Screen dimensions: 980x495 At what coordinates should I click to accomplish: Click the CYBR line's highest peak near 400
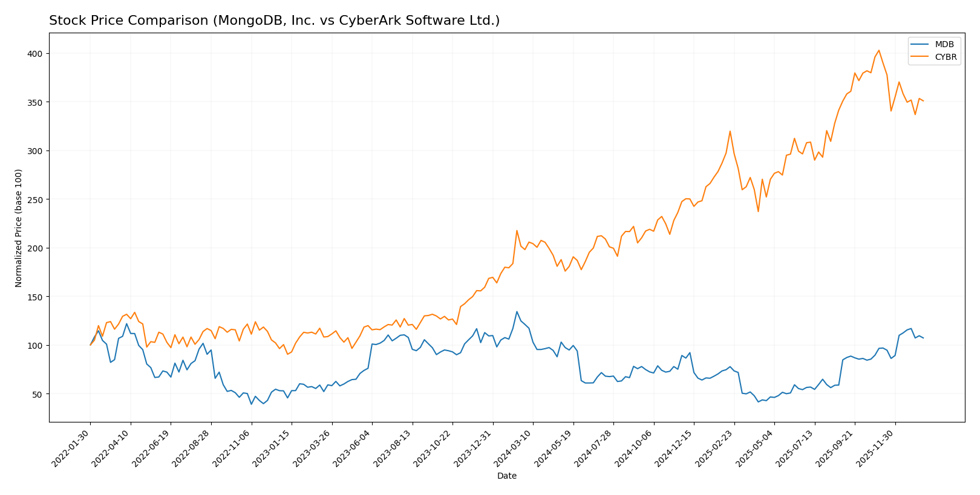click(x=878, y=50)
